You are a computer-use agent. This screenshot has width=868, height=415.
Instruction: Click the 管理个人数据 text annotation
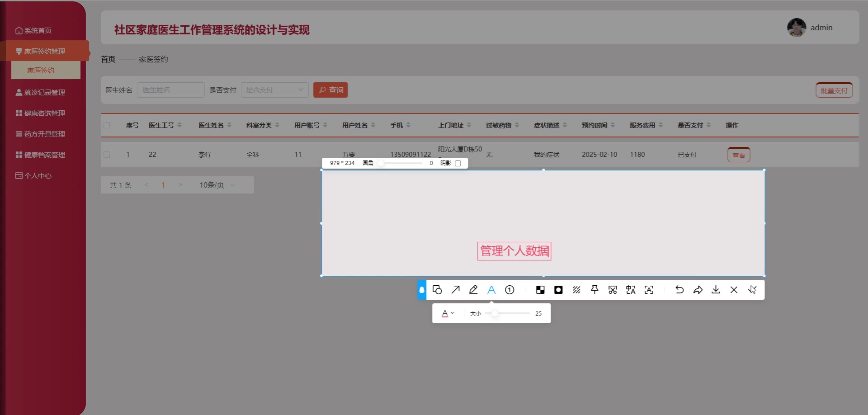point(514,251)
